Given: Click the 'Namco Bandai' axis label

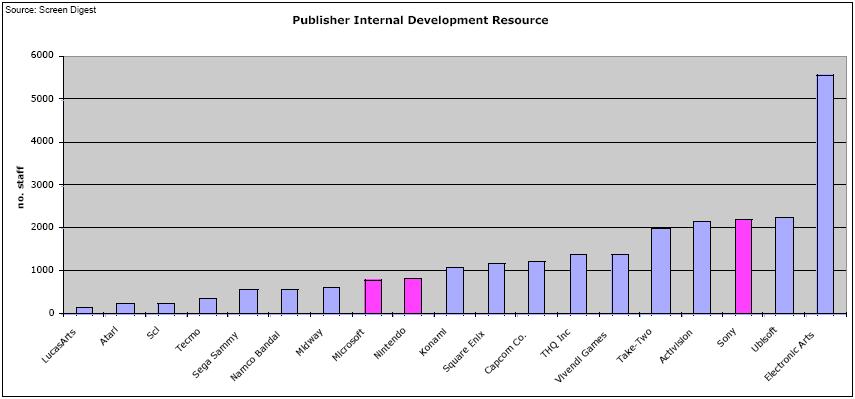Looking at the screenshot, I should click(x=256, y=355).
